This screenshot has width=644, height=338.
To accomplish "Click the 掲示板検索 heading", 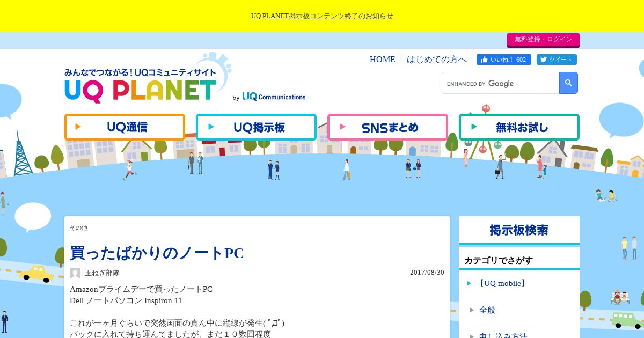I will click(519, 230).
